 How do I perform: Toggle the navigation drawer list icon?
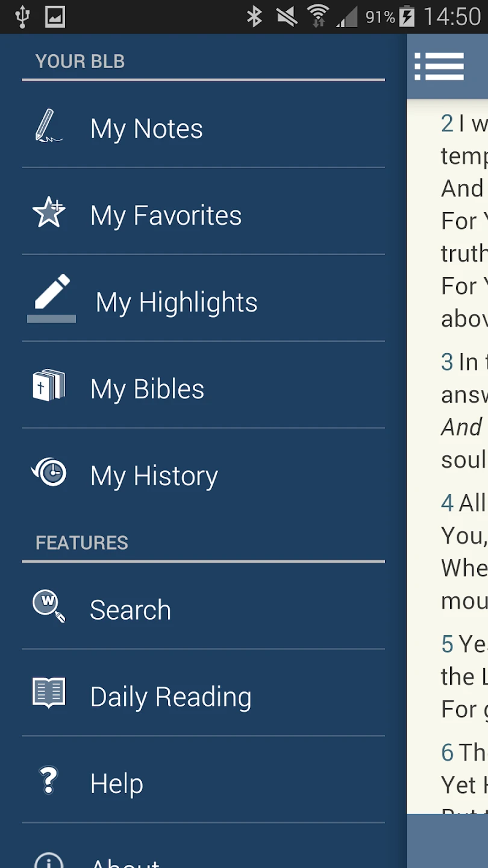point(439,66)
